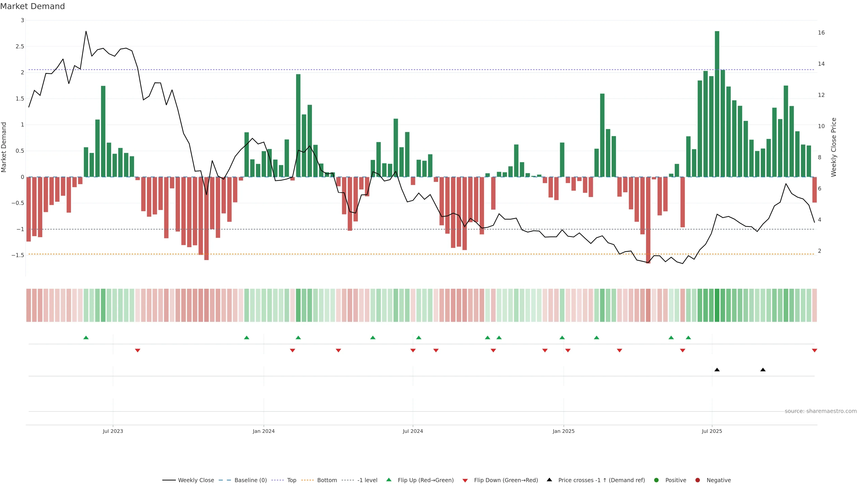Click the red Flip Down legend triangle

tap(465, 481)
